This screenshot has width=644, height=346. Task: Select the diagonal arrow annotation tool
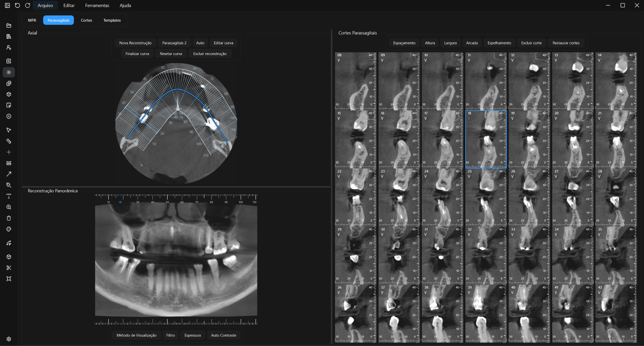pos(9,174)
